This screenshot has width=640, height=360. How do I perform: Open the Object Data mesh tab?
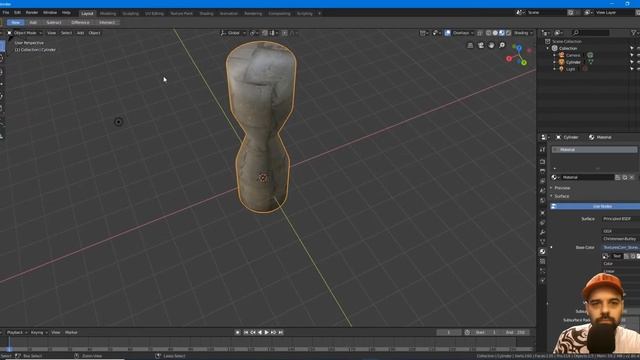tap(542, 242)
